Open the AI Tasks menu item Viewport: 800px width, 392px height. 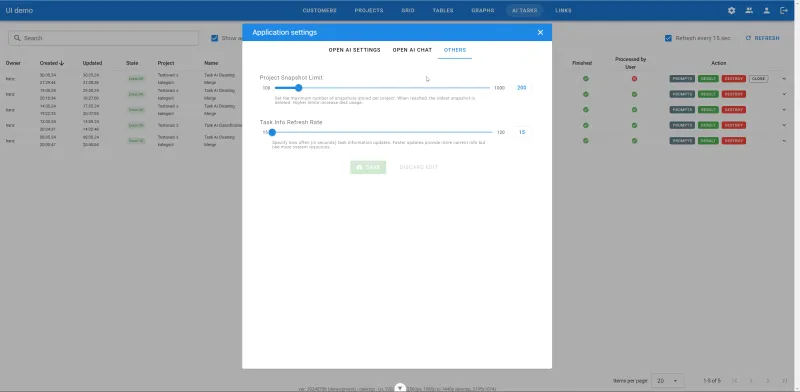524,10
